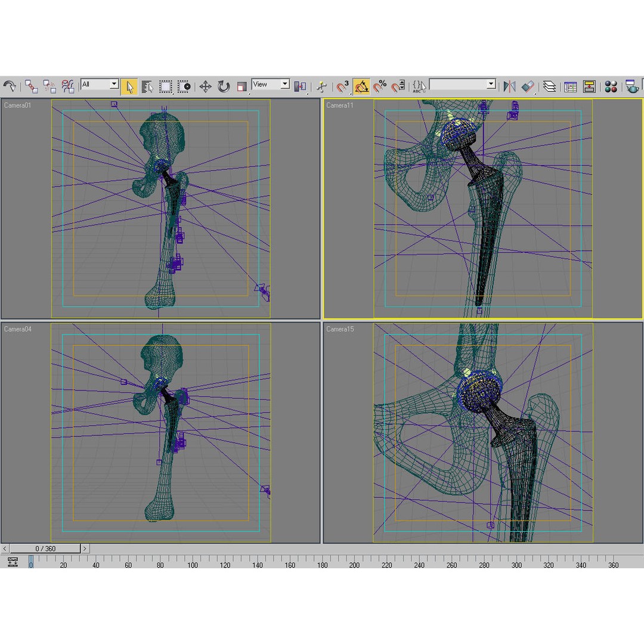Activate the Select Object arrow tool
The width and height of the screenshot is (644, 644).
[129, 86]
